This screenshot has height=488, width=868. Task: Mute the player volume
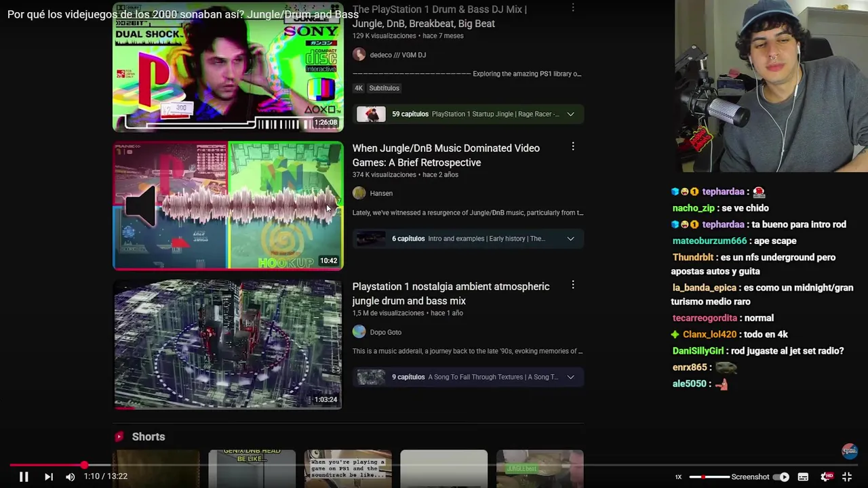(71, 477)
